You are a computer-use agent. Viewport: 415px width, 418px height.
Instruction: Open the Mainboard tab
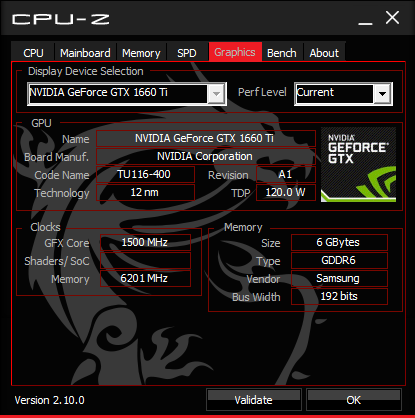pos(85,53)
